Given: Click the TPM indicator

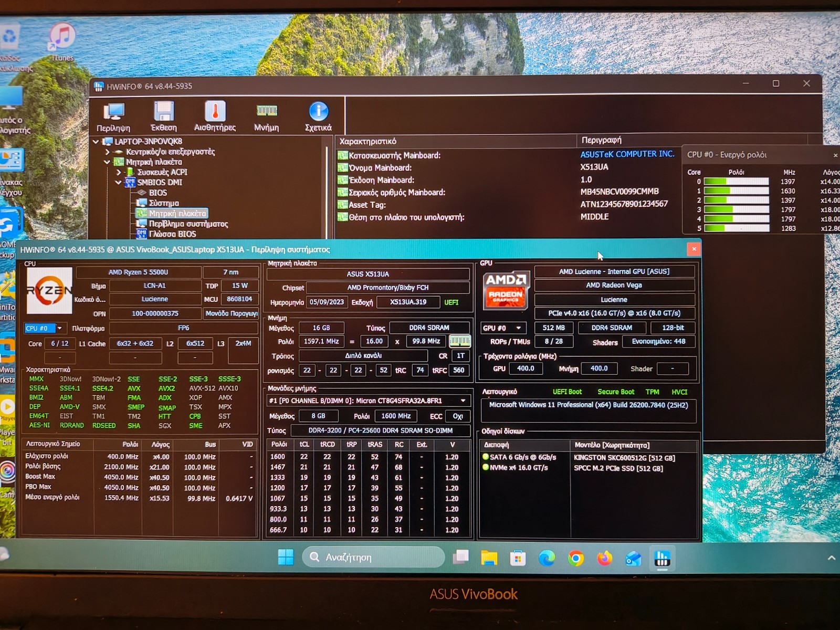Looking at the screenshot, I should (652, 392).
